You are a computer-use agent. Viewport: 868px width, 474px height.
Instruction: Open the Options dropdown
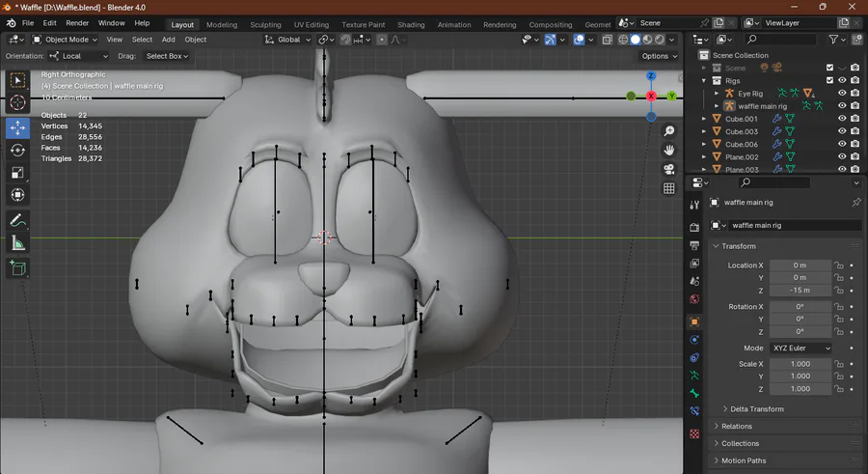(x=659, y=56)
